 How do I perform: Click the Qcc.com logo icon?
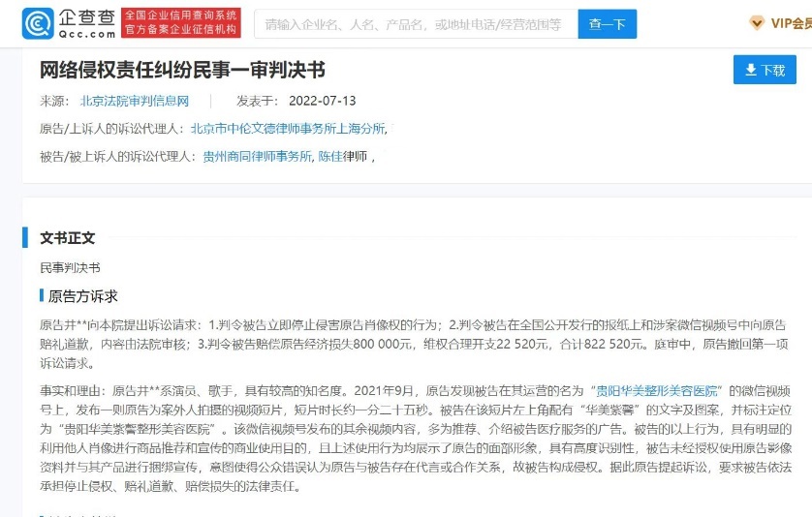pos(38,23)
